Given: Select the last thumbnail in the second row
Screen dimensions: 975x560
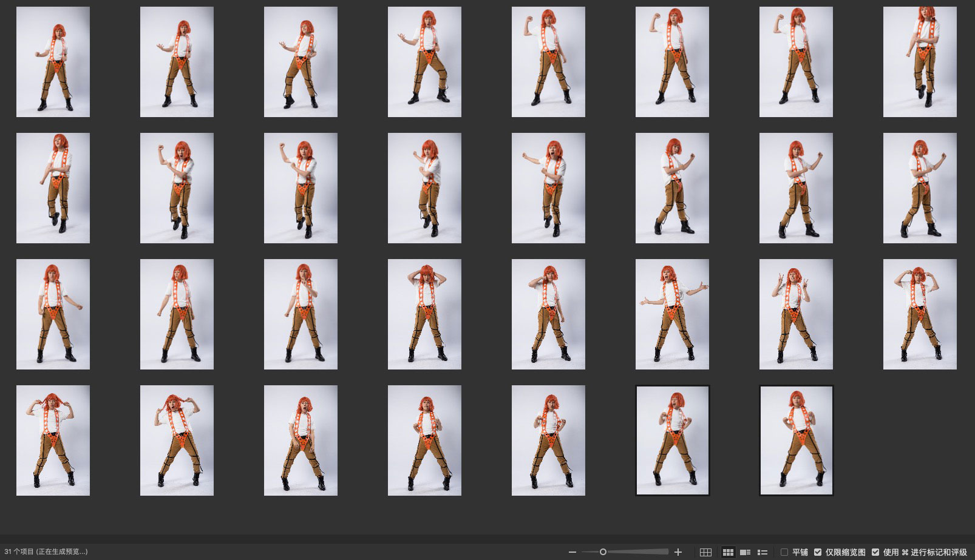Looking at the screenshot, I should click(920, 188).
